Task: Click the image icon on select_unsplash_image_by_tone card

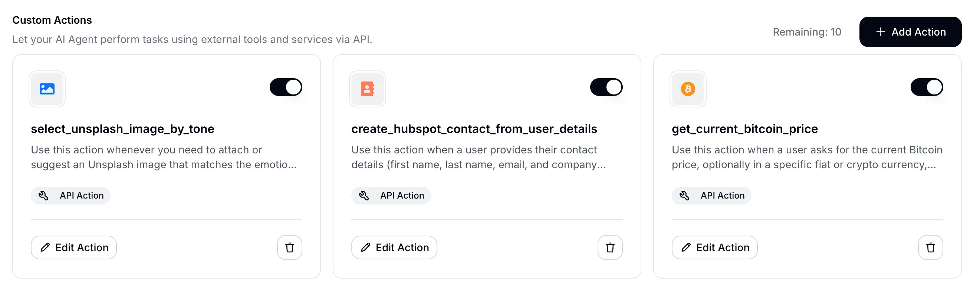Action: pyautogui.click(x=47, y=89)
